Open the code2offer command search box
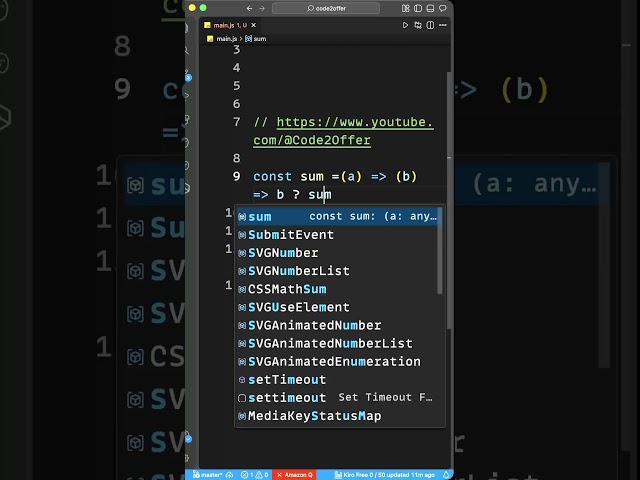The width and height of the screenshot is (640, 480). pos(326,8)
